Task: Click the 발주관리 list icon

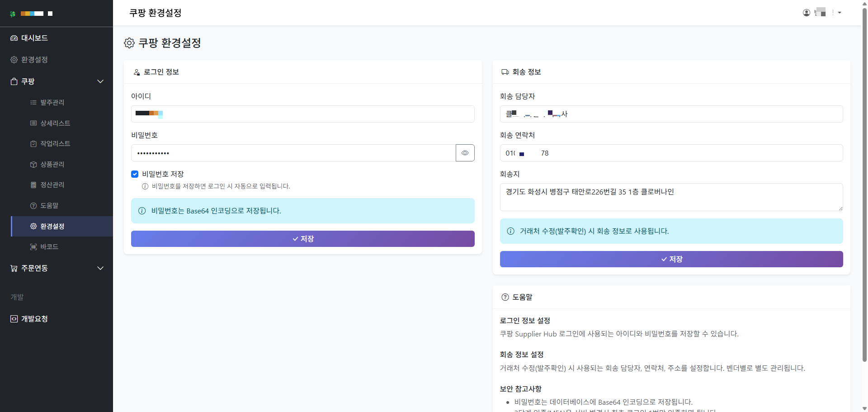Action: (x=33, y=103)
